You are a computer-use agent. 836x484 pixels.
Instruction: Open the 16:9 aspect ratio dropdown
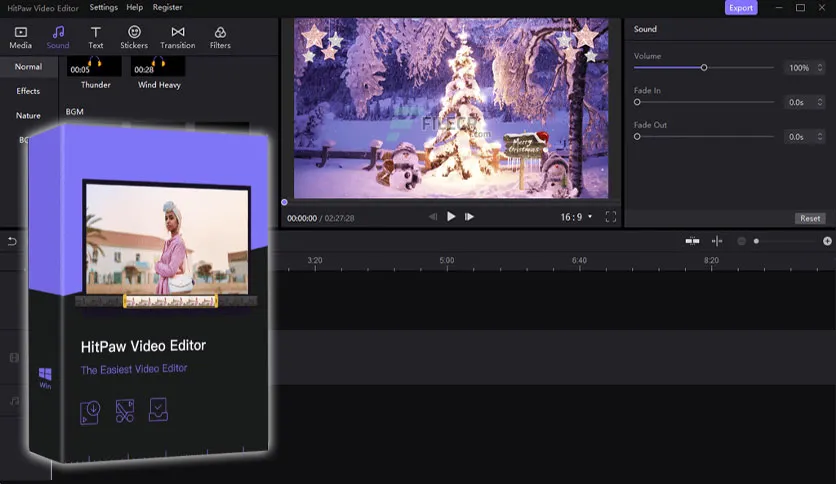coord(577,217)
